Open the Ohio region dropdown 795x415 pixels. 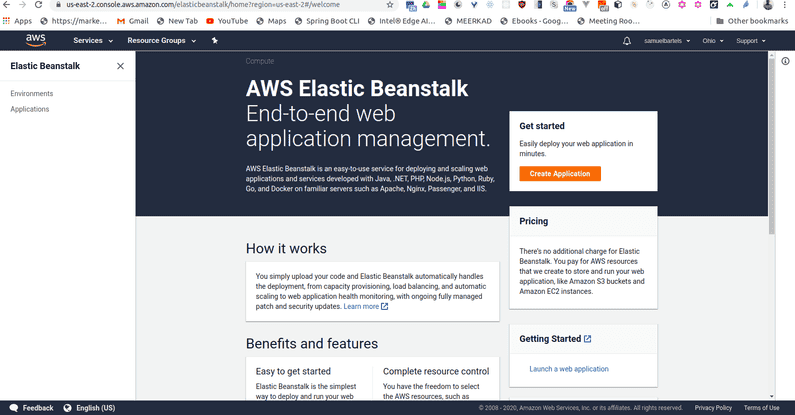point(713,41)
